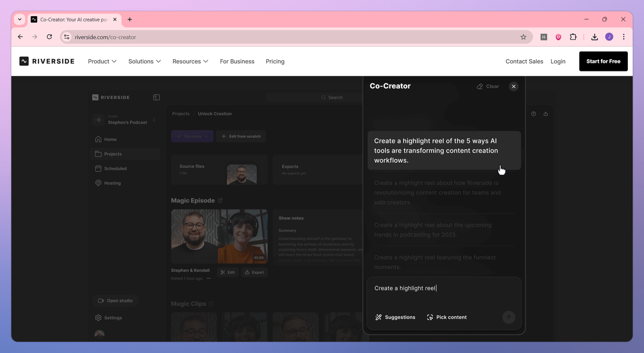
Task: Click the Contact Sales link
Action: pyautogui.click(x=524, y=61)
